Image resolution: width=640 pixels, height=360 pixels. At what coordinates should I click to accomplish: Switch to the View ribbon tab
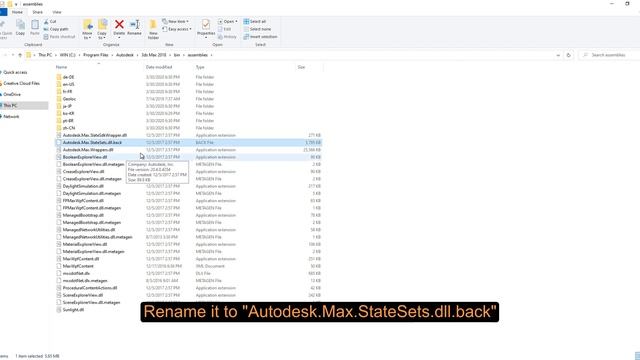[x=57, y=12]
